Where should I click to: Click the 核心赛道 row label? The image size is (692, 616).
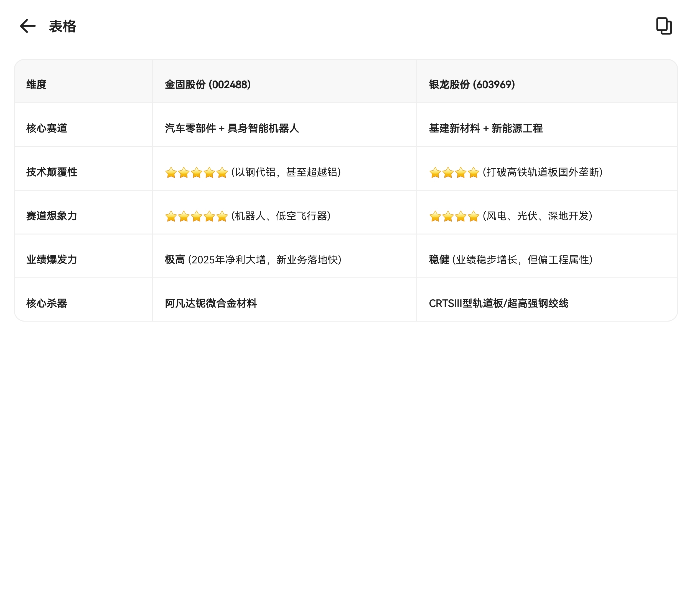click(x=47, y=128)
